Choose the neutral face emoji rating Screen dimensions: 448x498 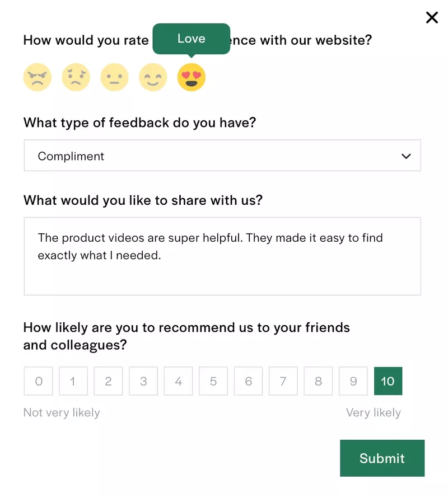114,77
